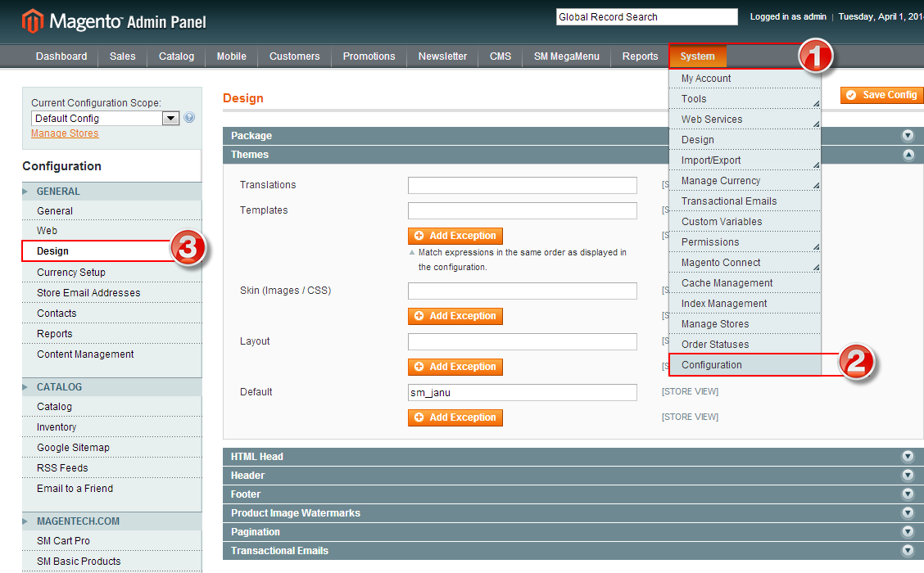Open Inventory configuration section
924x573 pixels.
click(x=112, y=427)
